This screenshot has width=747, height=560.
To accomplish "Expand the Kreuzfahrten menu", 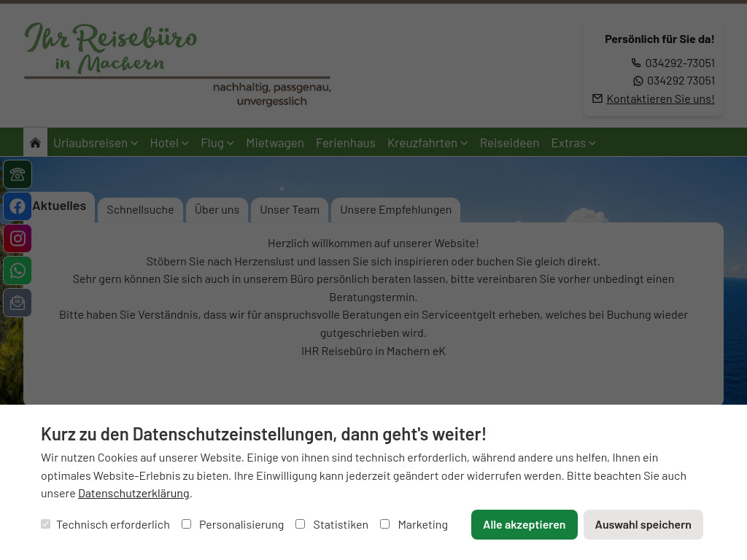I will (x=427, y=142).
